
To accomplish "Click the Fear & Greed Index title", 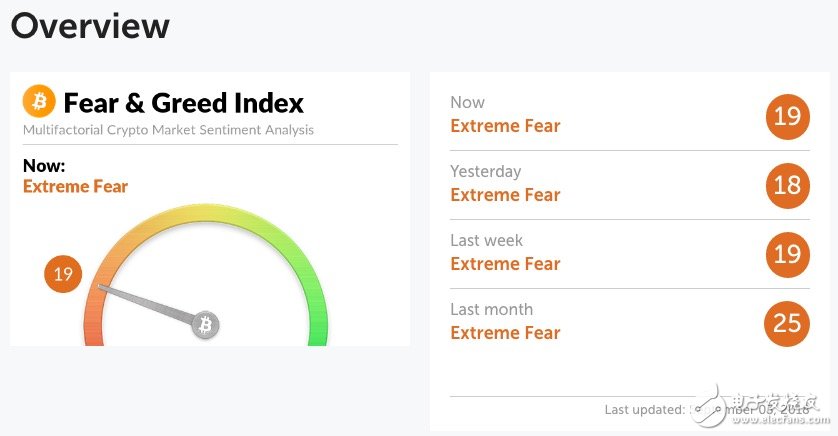I will point(183,103).
